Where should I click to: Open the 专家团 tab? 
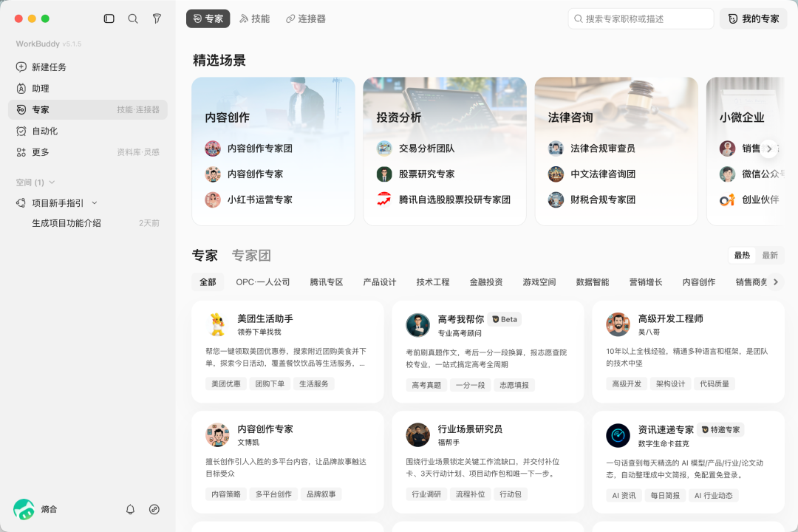[251, 255]
